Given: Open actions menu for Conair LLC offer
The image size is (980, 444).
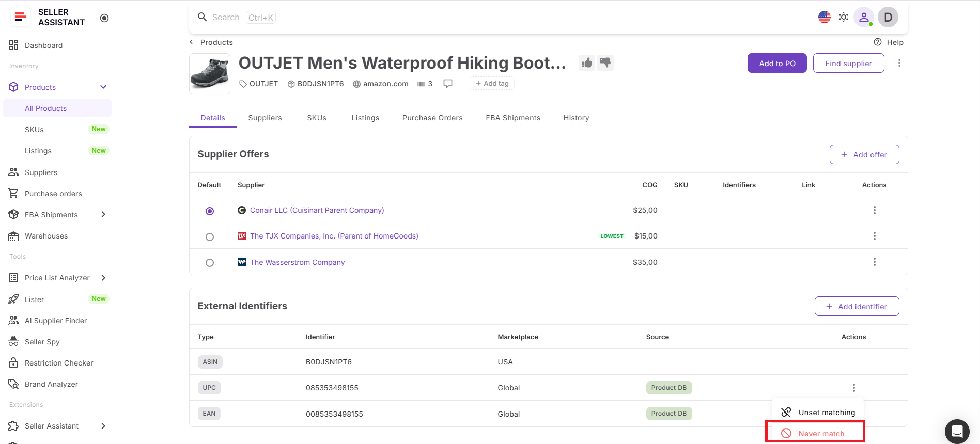Looking at the screenshot, I should pyautogui.click(x=874, y=210).
